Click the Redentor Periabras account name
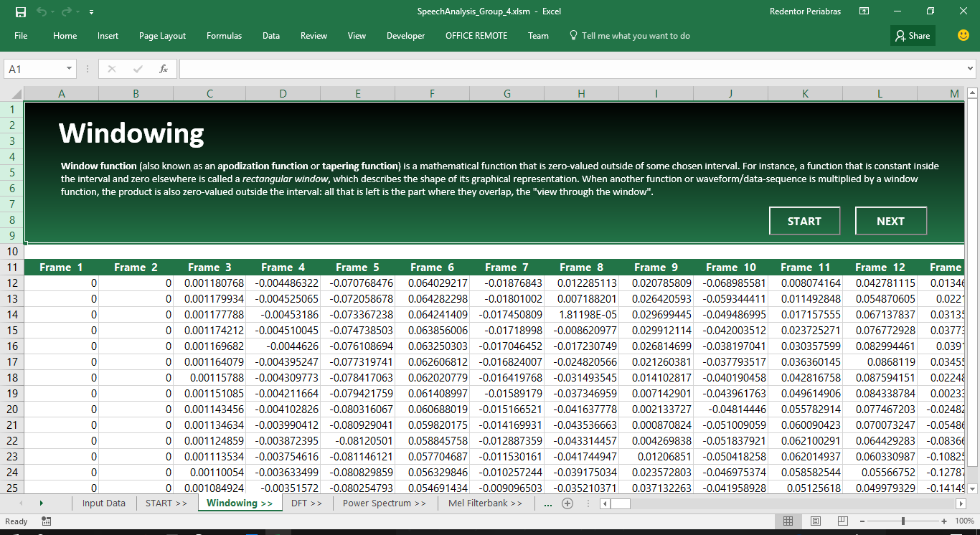980x535 pixels. click(805, 11)
